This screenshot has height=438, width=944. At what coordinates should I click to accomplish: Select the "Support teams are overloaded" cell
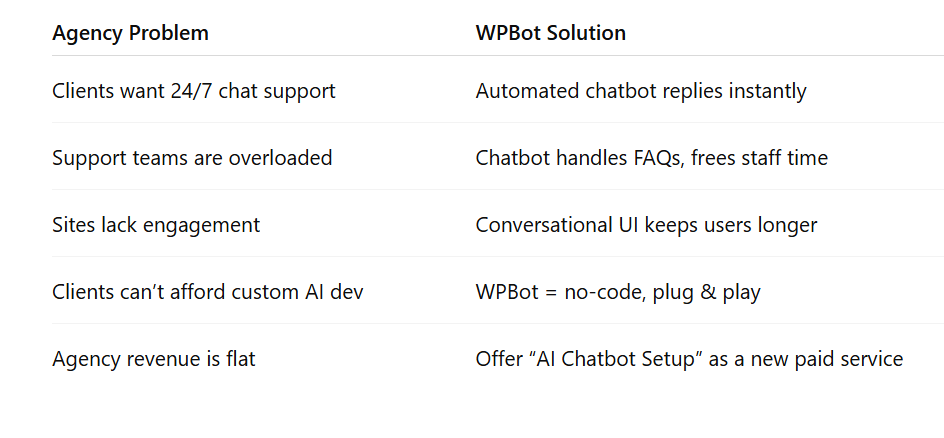coord(192,158)
